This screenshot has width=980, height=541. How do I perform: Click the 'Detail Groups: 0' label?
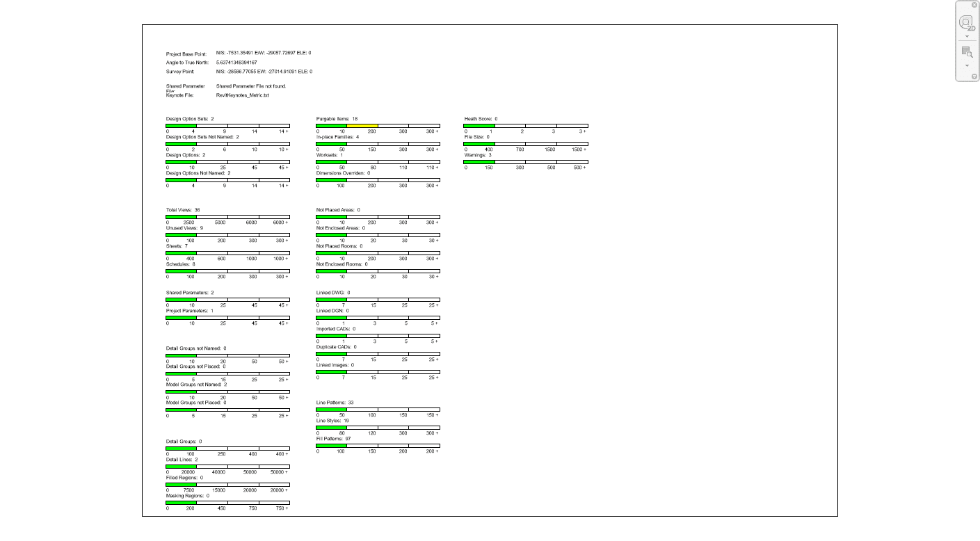pyautogui.click(x=184, y=442)
